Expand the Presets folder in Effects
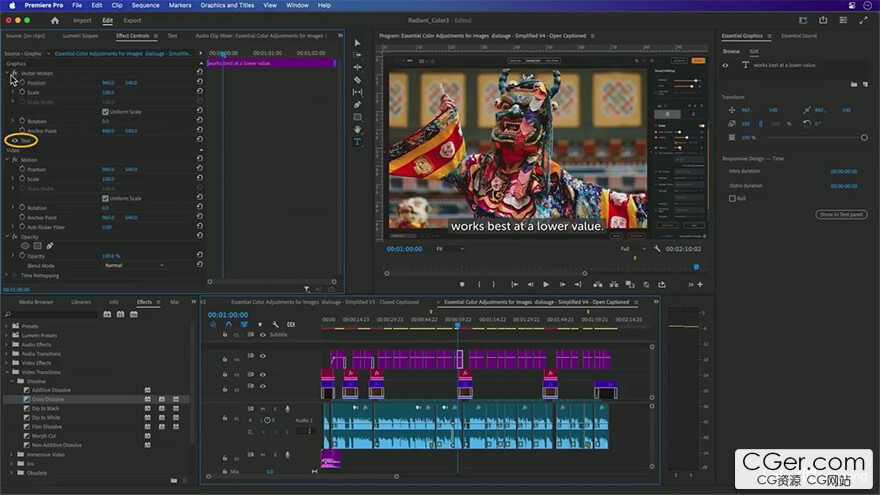The image size is (880, 495). click(x=7, y=326)
